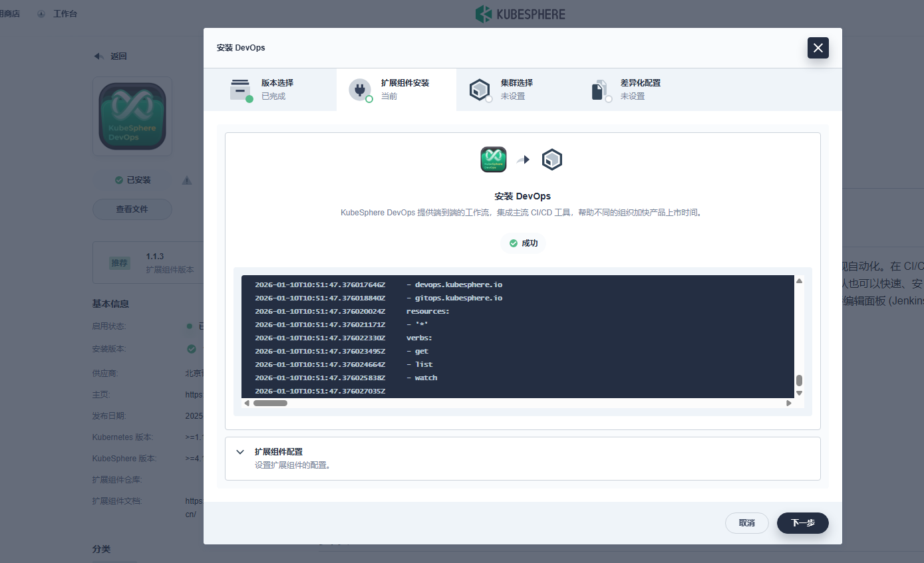This screenshot has width=924, height=563.
Task: Click the log's scroll-right arrow
Action: 789,403
